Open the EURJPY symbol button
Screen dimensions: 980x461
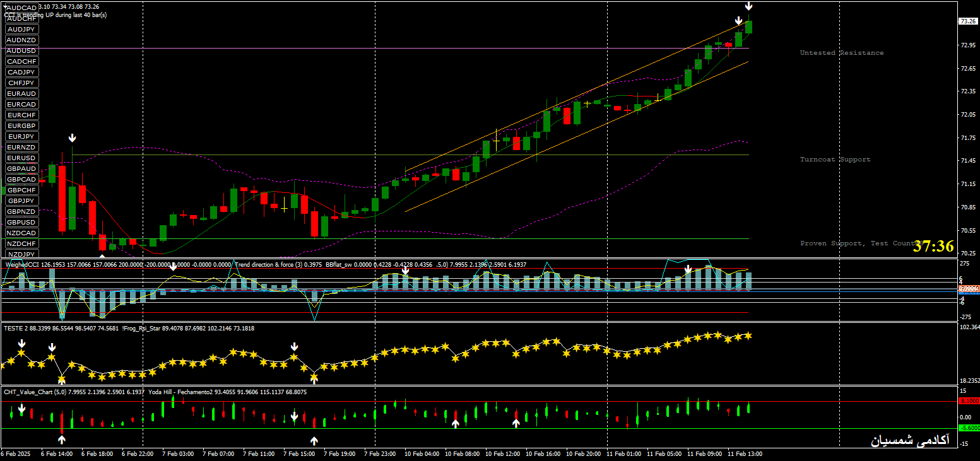pos(21,136)
